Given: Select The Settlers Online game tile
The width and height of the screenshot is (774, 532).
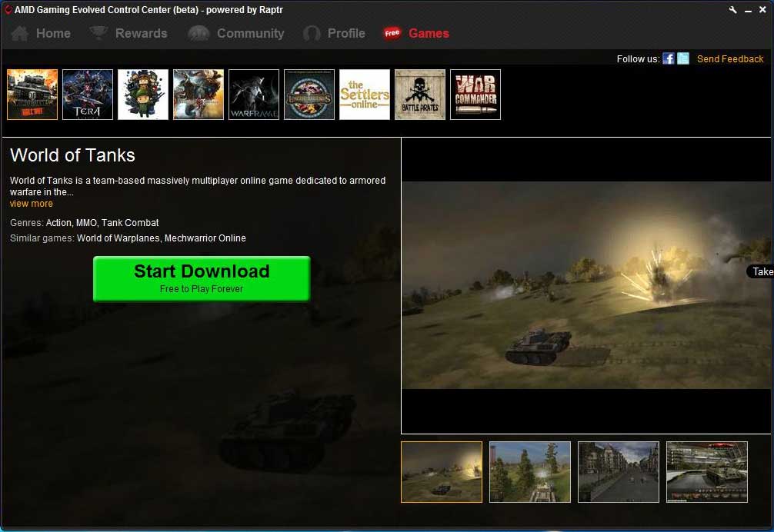Looking at the screenshot, I should 365,94.
